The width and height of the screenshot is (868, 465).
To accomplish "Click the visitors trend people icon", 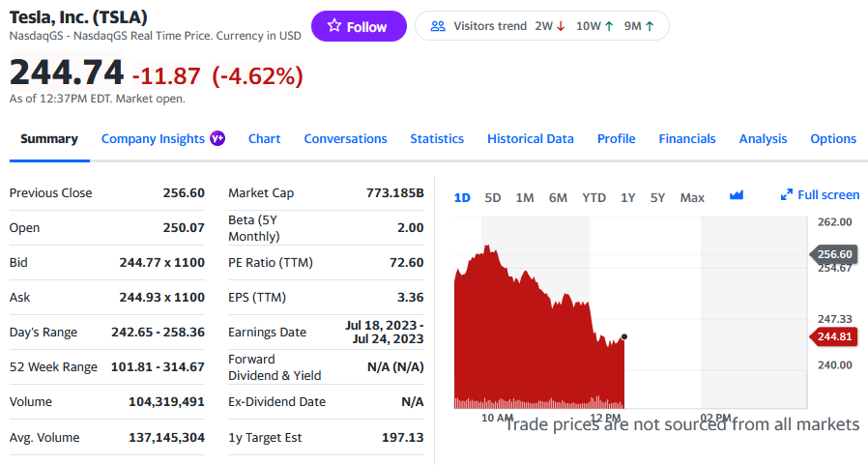I will (x=438, y=26).
